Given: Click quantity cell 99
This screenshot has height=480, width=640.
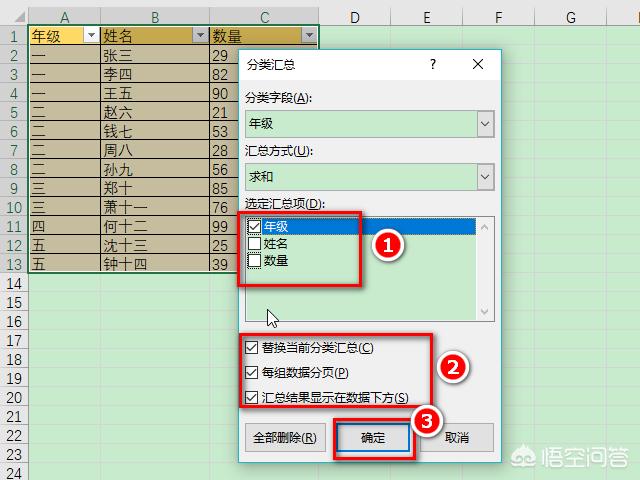Looking at the screenshot, I should pos(224,226).
